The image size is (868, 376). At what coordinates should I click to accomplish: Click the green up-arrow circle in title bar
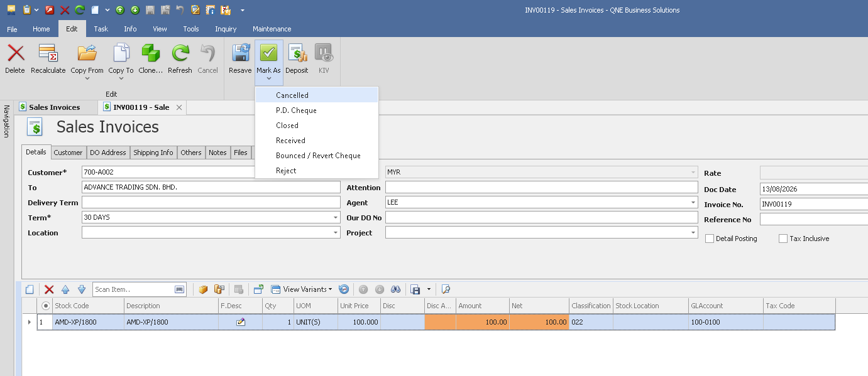pos(120,10)
